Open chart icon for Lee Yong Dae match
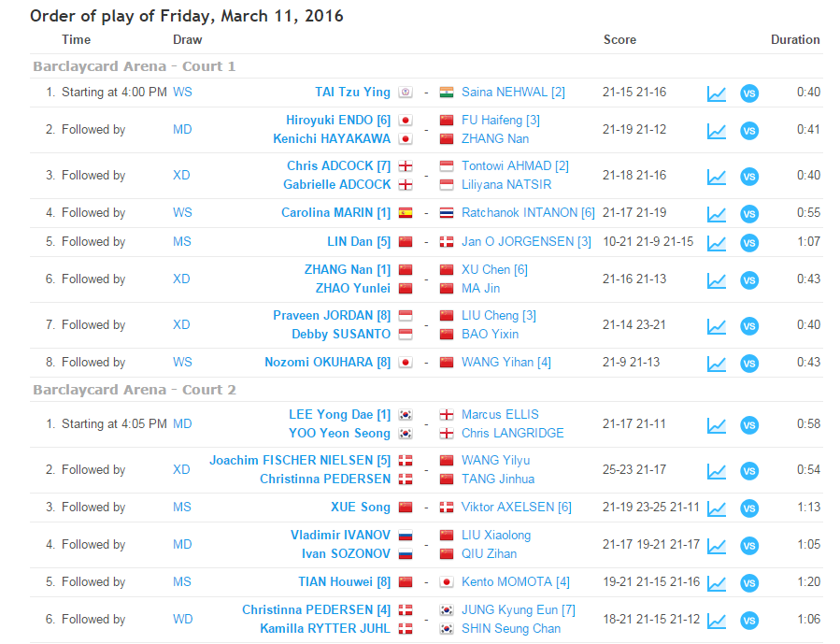This screenshot has height=644, width=840. [x=716, y=425]
